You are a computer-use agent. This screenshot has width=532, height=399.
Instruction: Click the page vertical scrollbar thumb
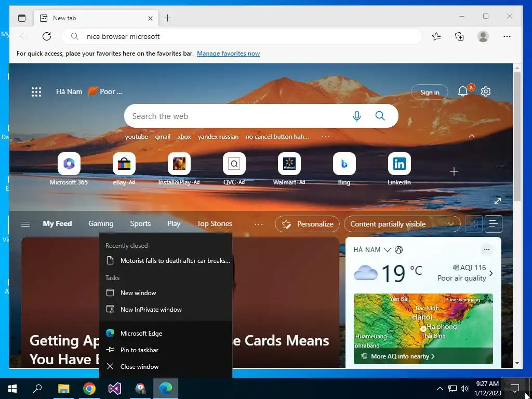click(517, 136)
